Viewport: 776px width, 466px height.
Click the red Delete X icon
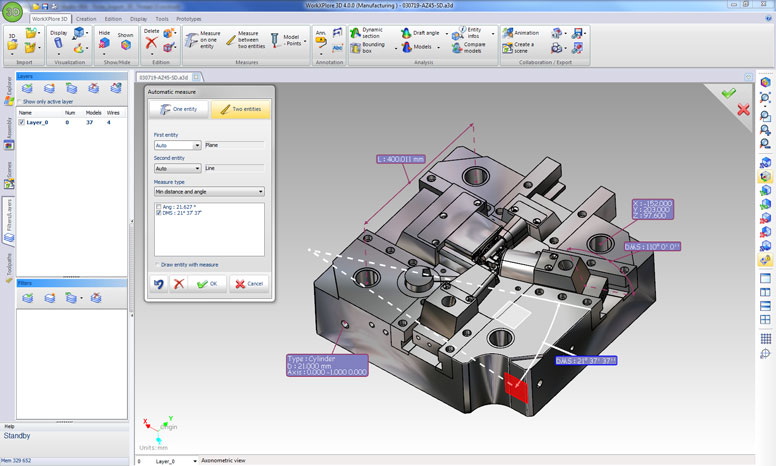click(x=151, y=43)
